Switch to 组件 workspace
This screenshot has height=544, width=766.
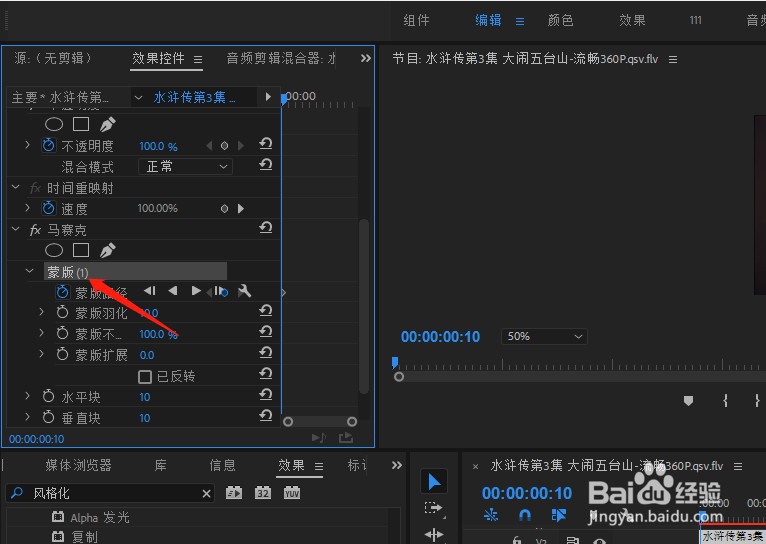417,20
